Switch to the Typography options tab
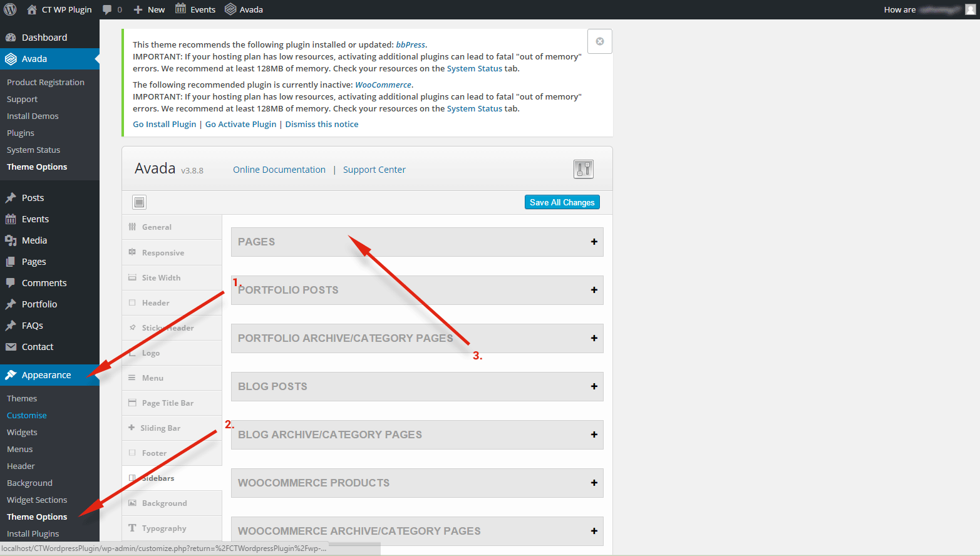Image resolution: width=980 pixels, height=556 pixels. pos(164,528)
